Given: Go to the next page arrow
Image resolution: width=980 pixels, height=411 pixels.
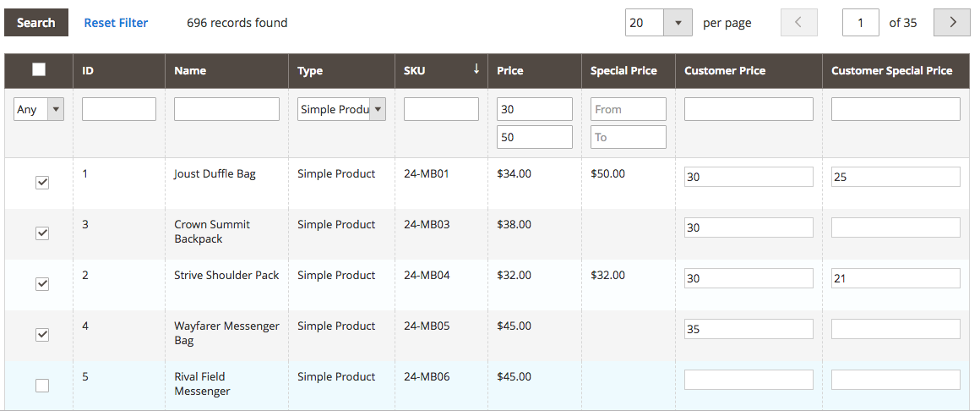Looking at the screenshot, I should (x=952, y=23).
